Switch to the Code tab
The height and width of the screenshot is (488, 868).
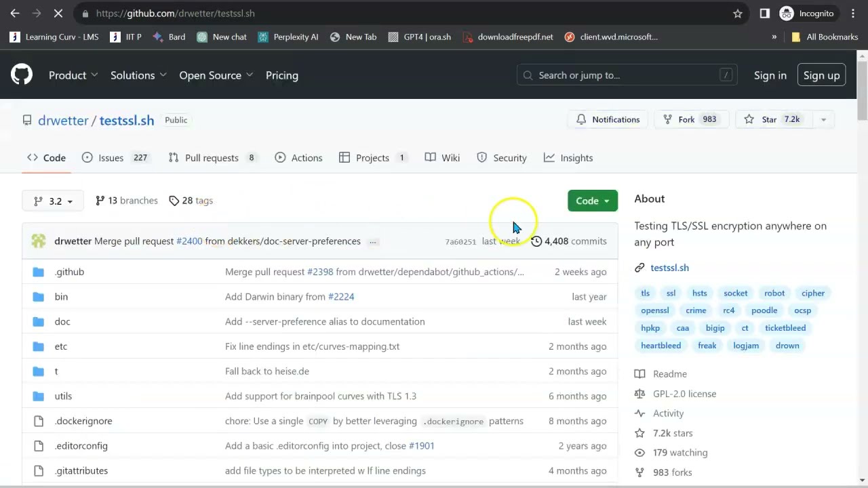click(x=47, y=158)
